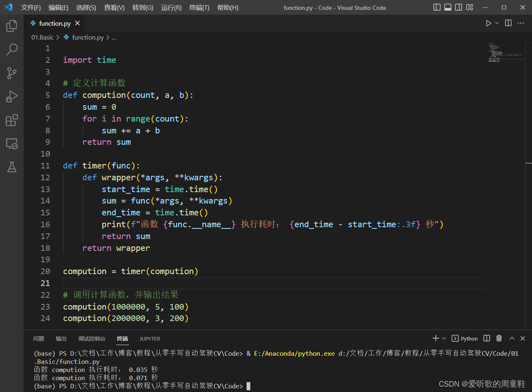
Task: Toggle the bottom panel layout button
Action: coord(448,7)
